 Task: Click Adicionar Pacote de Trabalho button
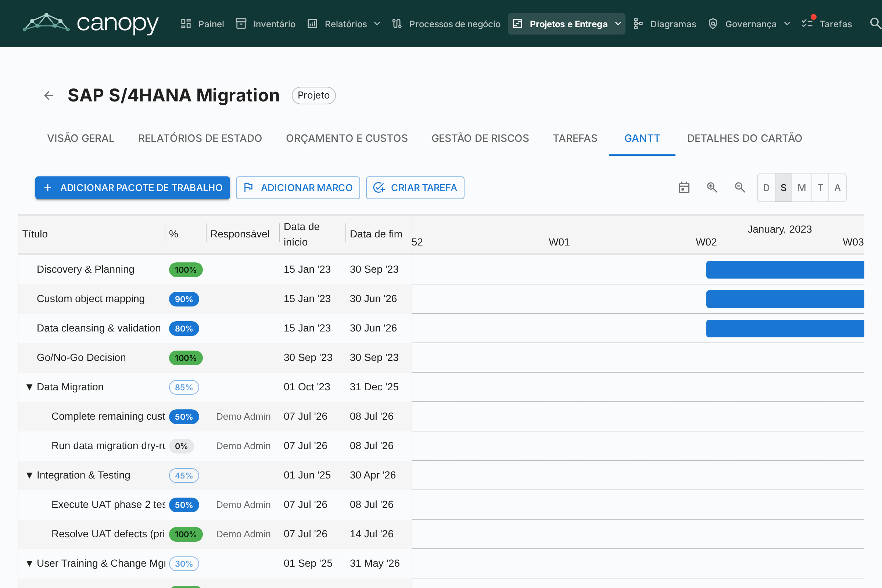133,188
